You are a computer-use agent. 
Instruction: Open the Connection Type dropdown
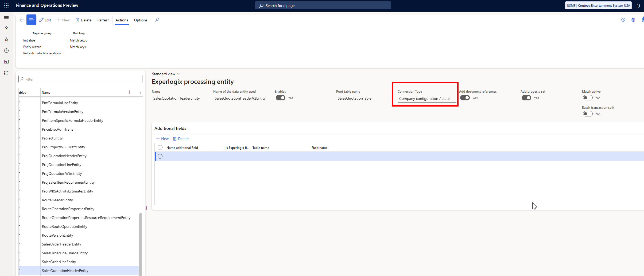[x=427, y=99]
